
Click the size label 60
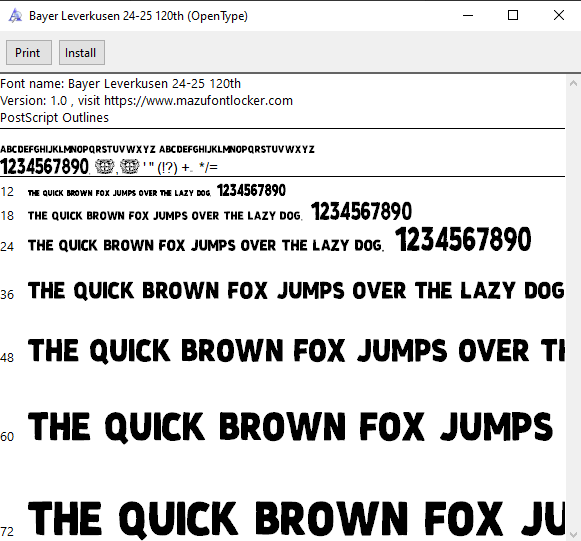coord(7,437)
